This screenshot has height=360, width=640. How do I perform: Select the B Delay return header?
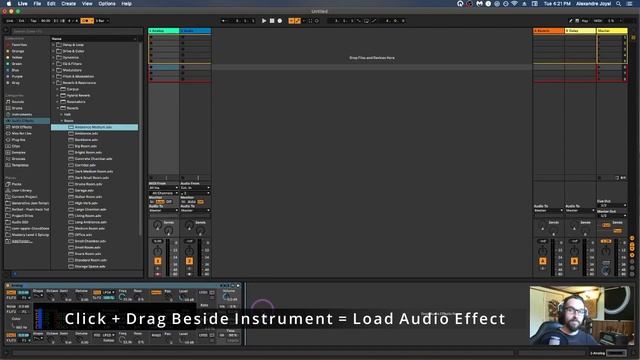[x=580, y=31]
